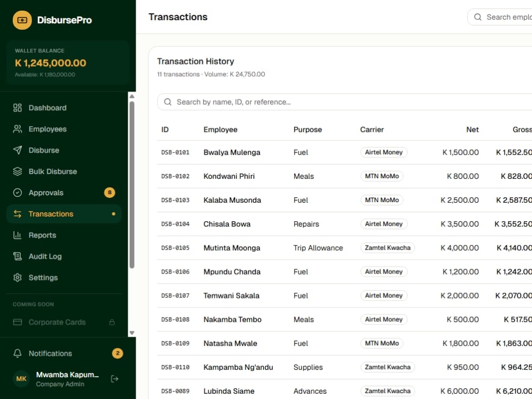Click the sidebar scrollbar up arrow

point(132,96)
